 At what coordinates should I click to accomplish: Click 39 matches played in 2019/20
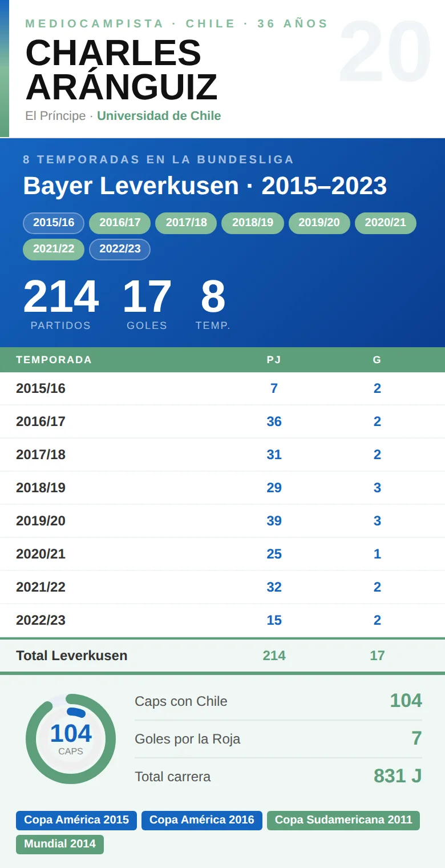click(x=274, y=521)
